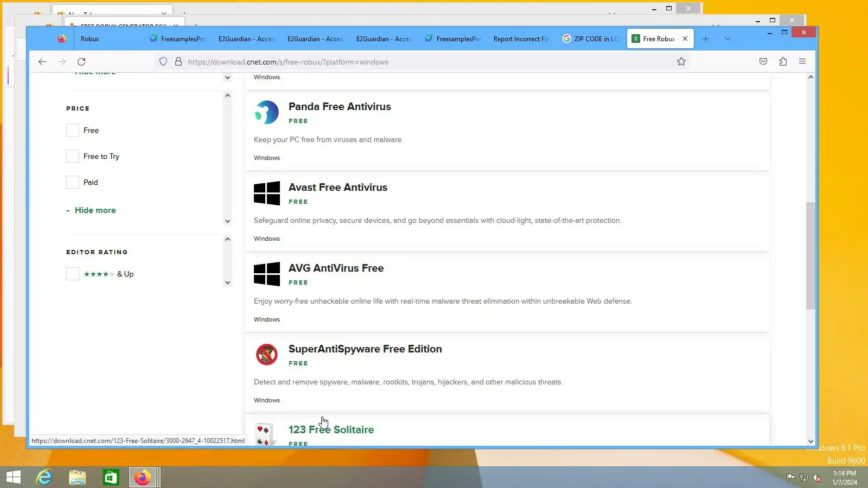The image size is (868, 488).
Task: Open the tracking protection shield icon
Action: [163, 62]
